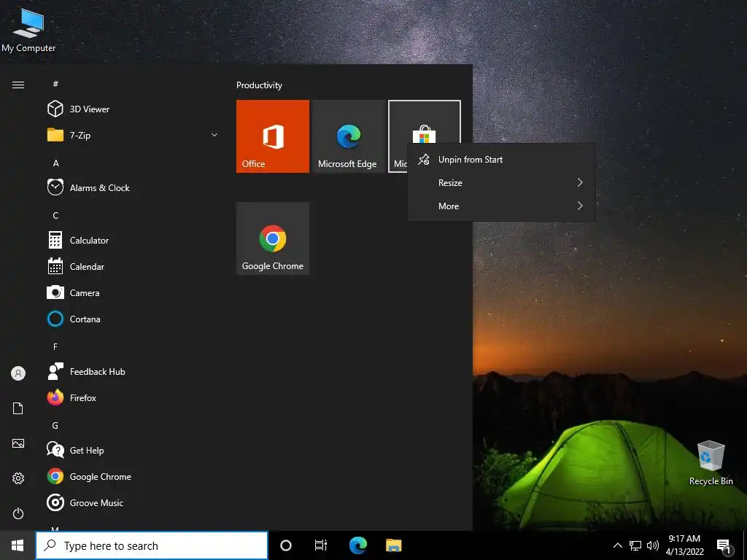
Task: Select the My Computer desktop icon
Action: [x=28, y=29]
